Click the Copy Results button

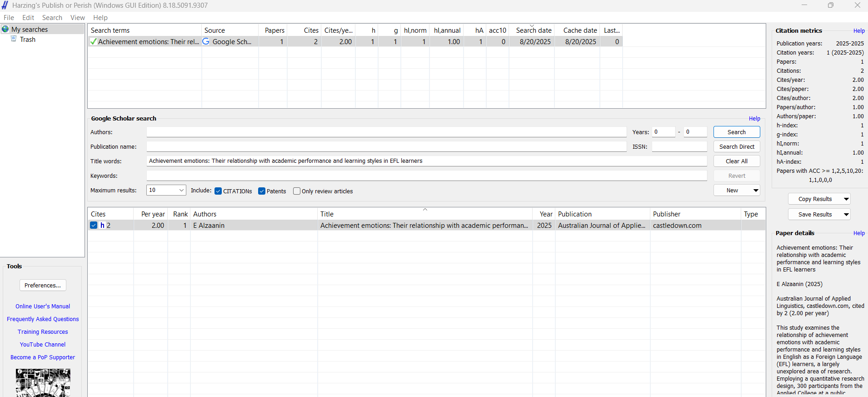815,199
